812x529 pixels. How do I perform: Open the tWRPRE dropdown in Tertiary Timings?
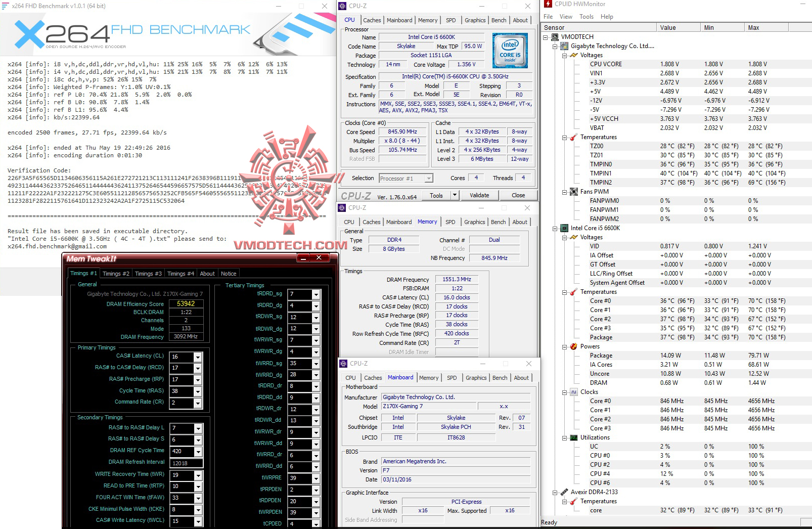point(316,478)
